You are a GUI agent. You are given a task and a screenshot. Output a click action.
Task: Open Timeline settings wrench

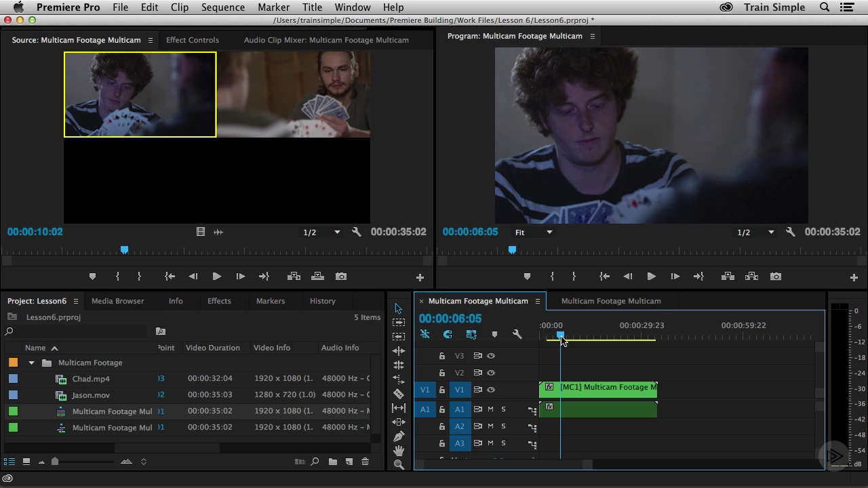517,334
